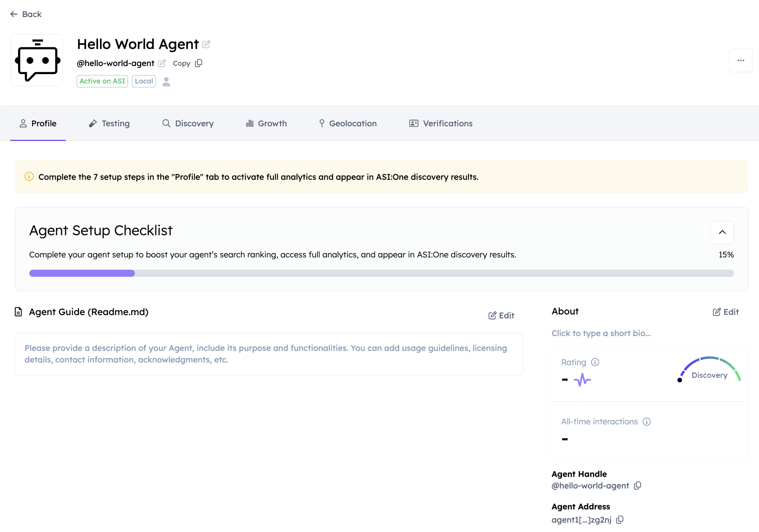This screenshot has height=532, width=759.
Task: Go to the Growth tab
Action: coord(266,124)
